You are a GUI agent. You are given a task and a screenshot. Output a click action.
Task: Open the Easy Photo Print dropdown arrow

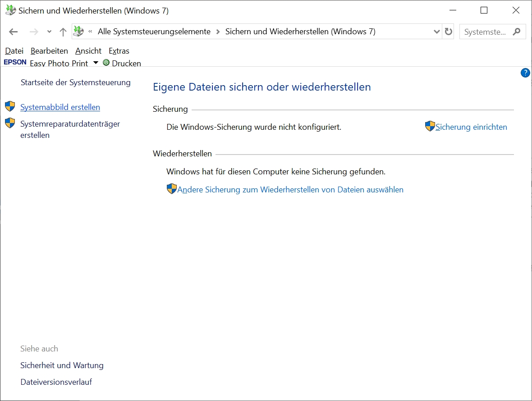96,63
